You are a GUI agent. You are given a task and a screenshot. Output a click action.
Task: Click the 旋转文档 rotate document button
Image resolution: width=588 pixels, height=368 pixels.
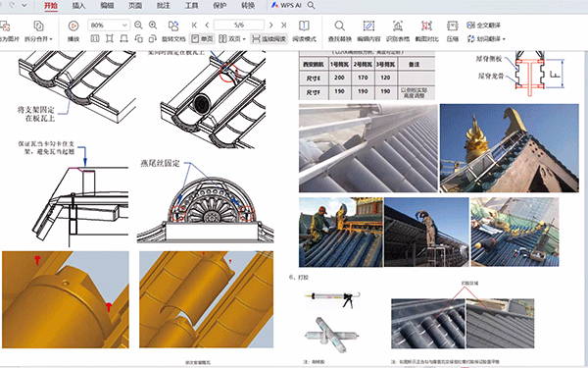click(173, 31)
